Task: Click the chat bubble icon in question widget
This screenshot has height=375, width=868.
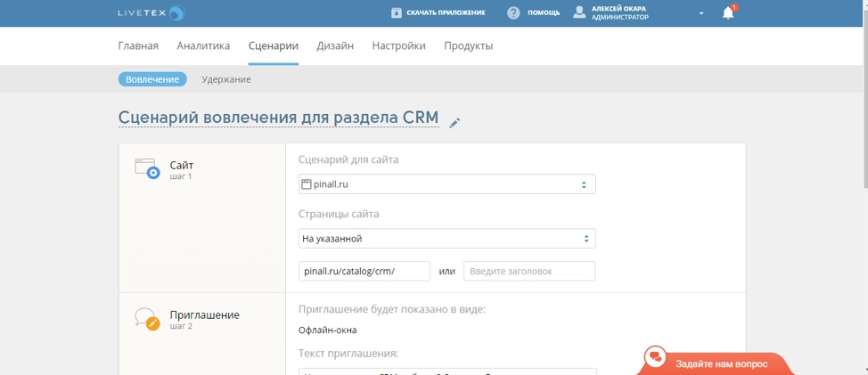Action: point(656,358)
